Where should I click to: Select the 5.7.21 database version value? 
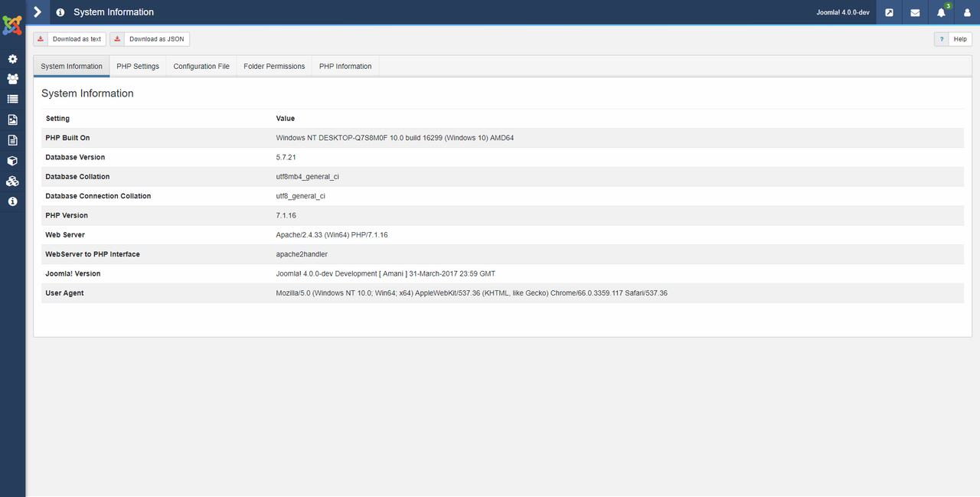pos(287,157)
